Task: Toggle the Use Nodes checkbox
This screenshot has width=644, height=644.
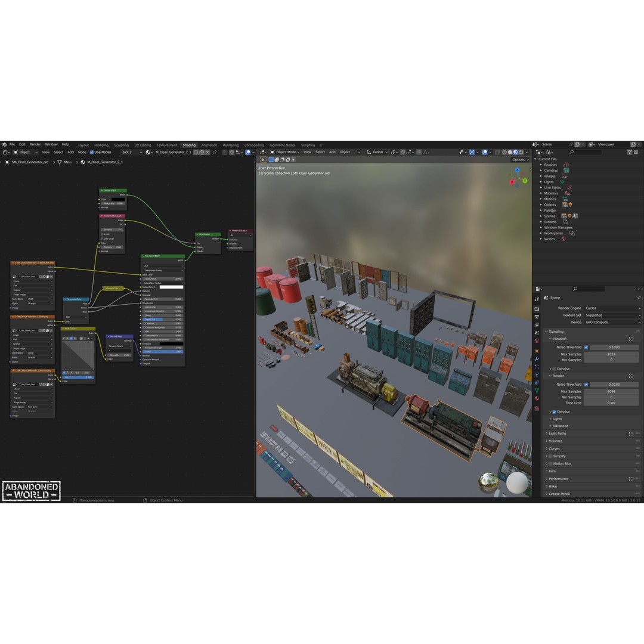Action: click(x=92, y=152)
